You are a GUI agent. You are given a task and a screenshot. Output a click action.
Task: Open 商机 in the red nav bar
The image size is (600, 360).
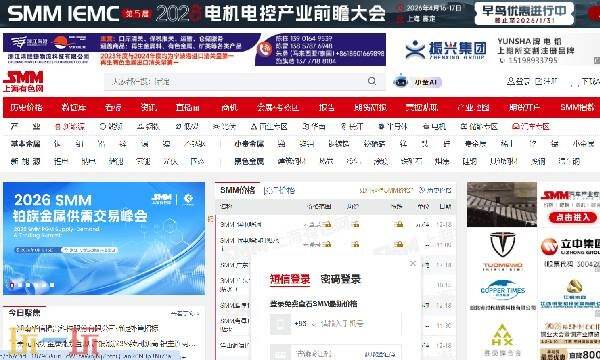point(229,108)
